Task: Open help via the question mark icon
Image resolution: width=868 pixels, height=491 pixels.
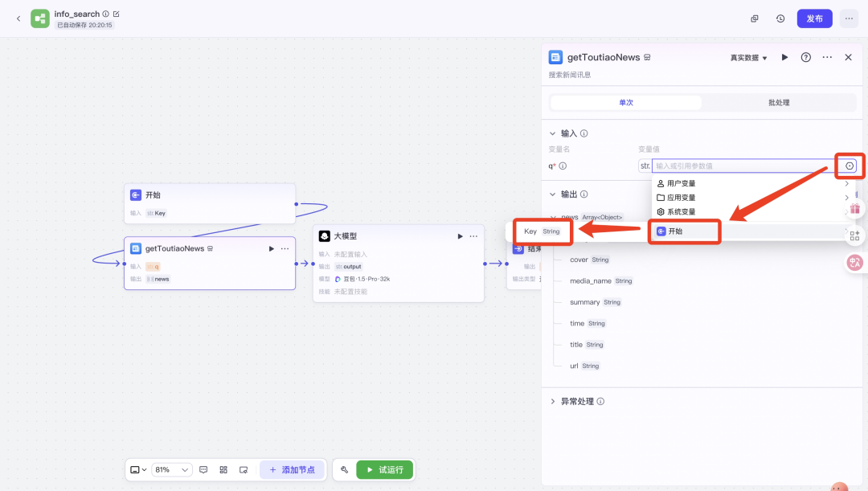Action: coord(806,57)
